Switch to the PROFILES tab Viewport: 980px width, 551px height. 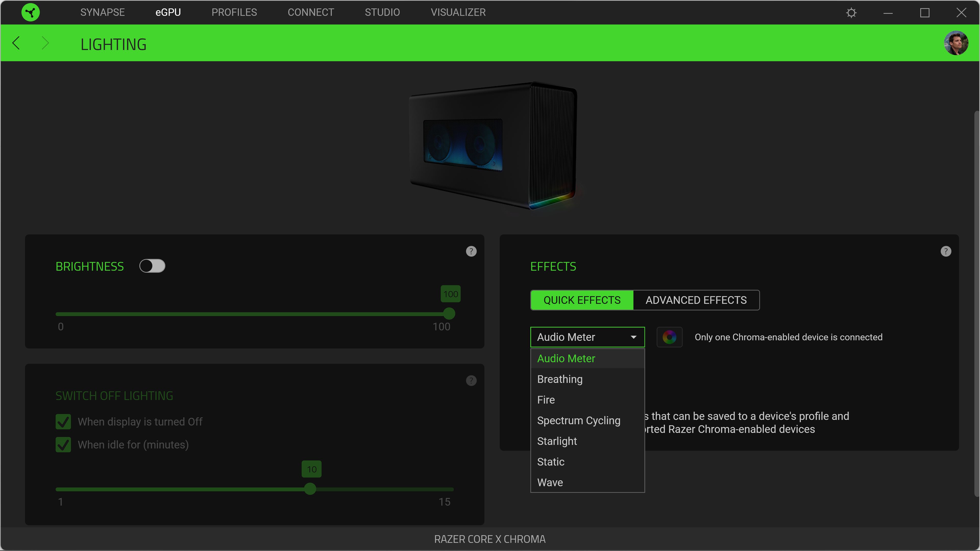234,12
